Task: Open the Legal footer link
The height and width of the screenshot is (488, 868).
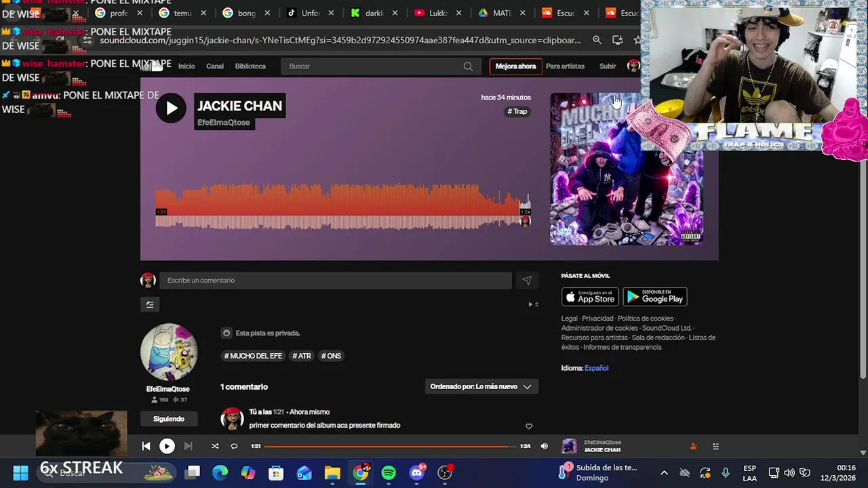Action: point(569,319)
